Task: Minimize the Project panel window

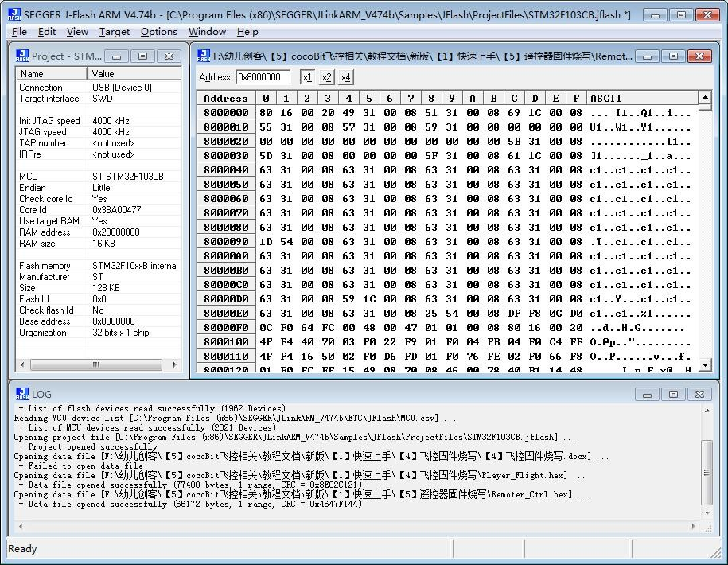Action: (x=116, y=56)
